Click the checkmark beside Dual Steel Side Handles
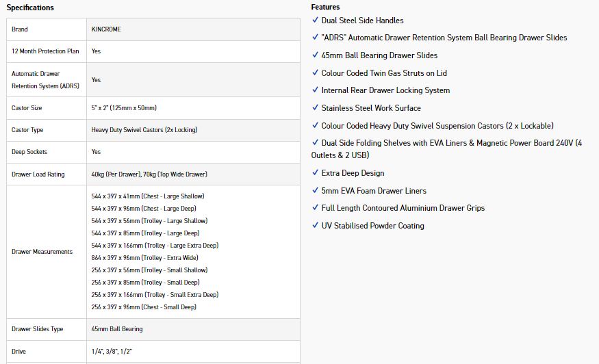Viewport: 599px width, 364px height. click(315, 21)
